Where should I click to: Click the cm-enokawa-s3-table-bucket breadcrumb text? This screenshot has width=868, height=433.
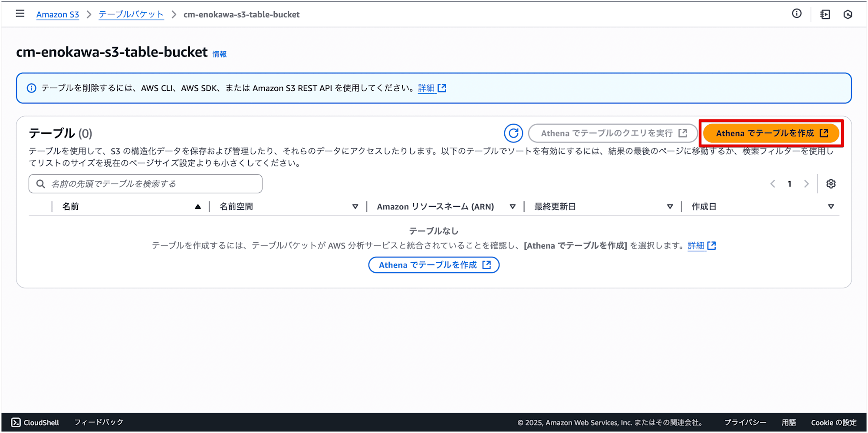[x=241, y=14]
